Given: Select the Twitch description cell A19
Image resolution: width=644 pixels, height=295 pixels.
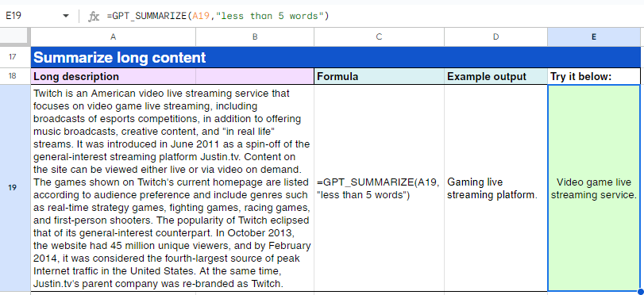Looking at the screenshot, I should (x=172, y=188).
